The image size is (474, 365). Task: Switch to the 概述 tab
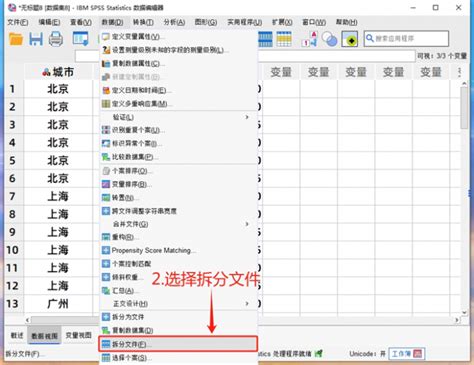[17, 335]
